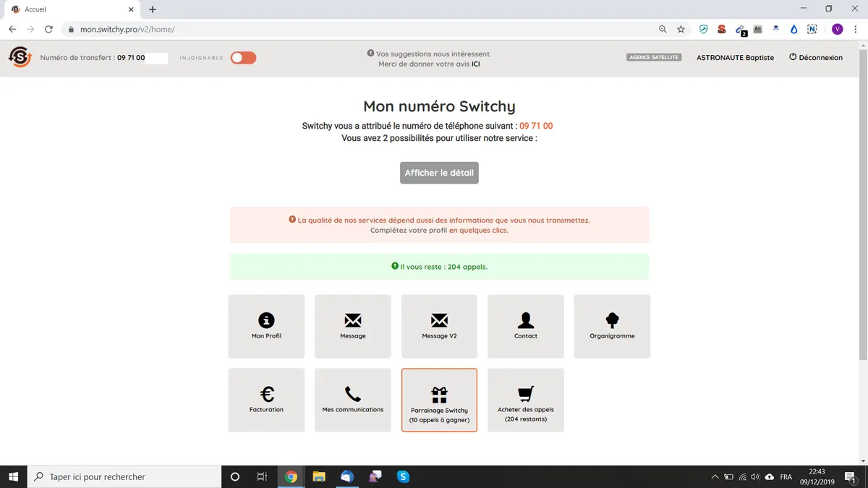Open Cortana circle on taskbar
Viewport: 868px width, 488px height.
point(234,476)
